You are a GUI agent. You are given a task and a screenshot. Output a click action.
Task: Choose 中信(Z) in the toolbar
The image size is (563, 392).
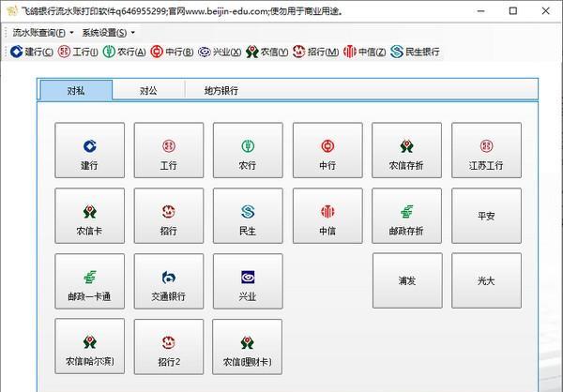(364, 52)
